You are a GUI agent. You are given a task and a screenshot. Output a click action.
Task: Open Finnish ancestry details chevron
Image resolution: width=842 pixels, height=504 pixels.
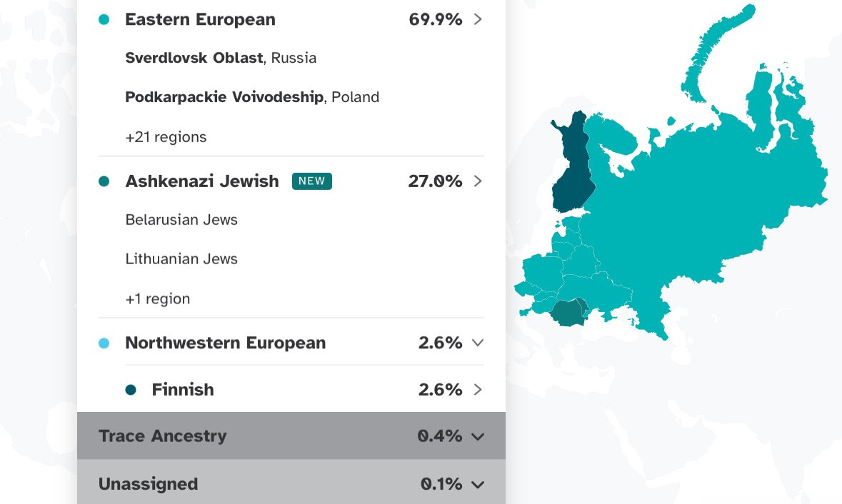[x=478, y=389]
